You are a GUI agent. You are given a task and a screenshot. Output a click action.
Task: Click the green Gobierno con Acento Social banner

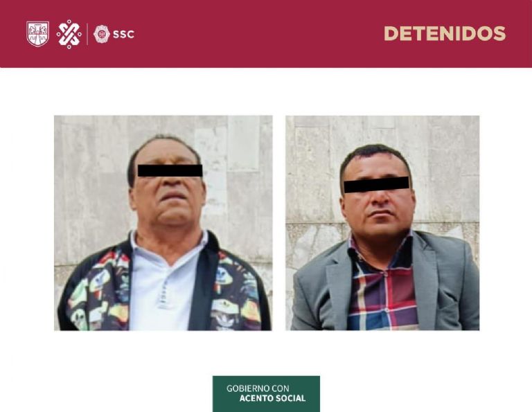click(266, 394)
